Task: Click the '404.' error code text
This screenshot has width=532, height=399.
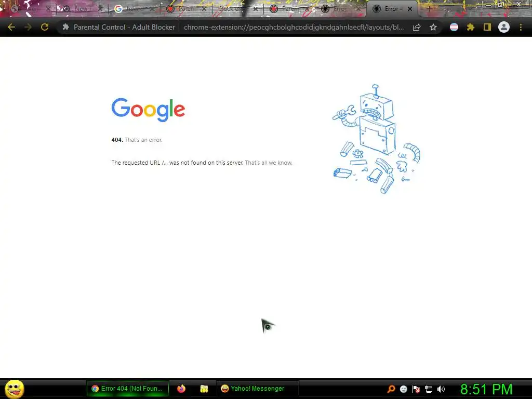Action: tap(117, 140)
